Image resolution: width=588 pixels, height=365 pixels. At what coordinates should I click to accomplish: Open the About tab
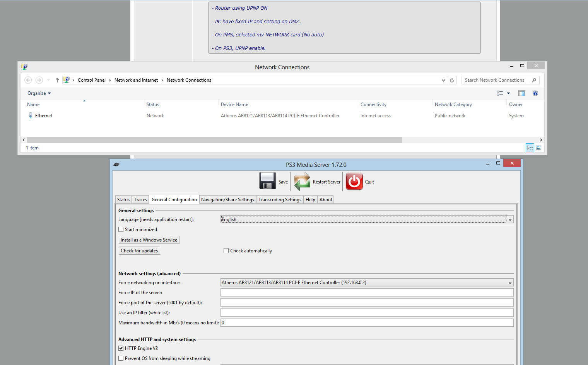pos(326,200)
